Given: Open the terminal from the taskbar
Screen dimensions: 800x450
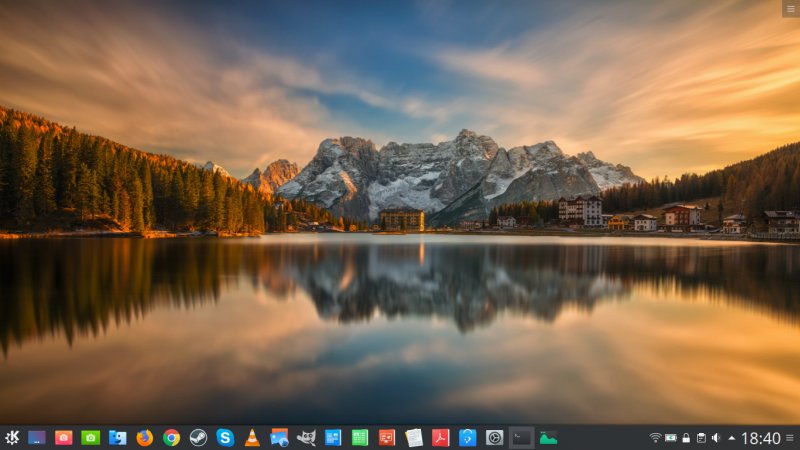Looking at the screenshot, I should point(521,437).
